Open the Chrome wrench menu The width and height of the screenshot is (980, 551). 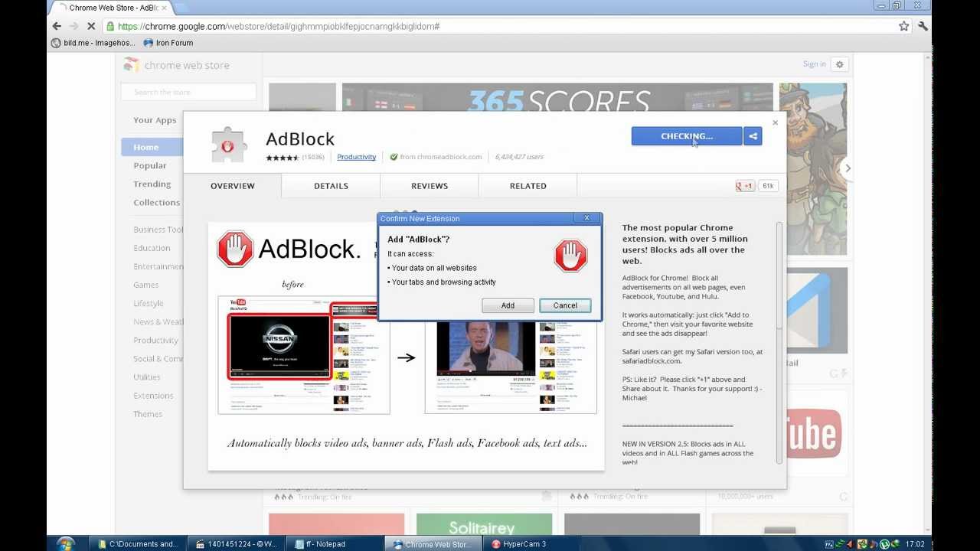(923, 26)
